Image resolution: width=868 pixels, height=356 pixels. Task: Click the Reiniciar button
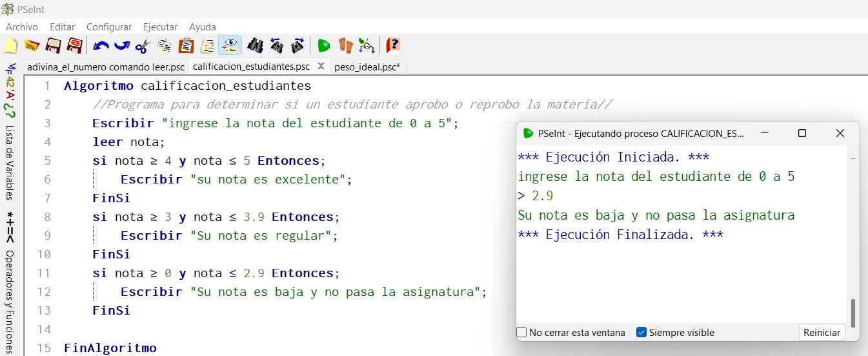822,333
